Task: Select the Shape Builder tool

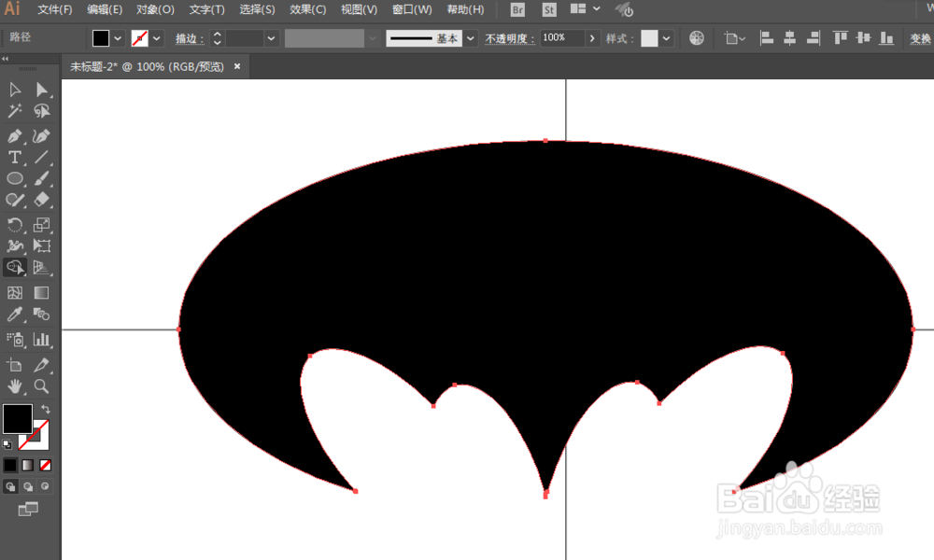Action: click(15, 267)
